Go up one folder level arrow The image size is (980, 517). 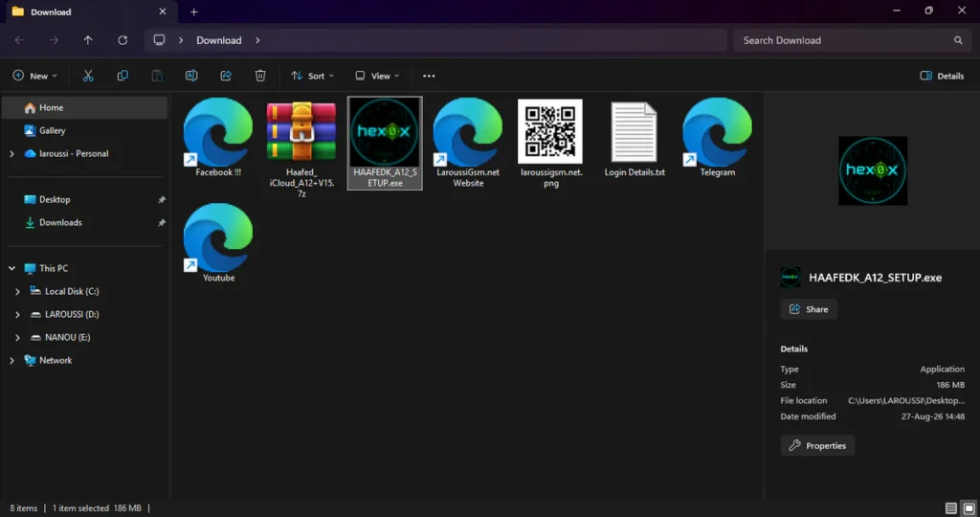coord(88,40)
